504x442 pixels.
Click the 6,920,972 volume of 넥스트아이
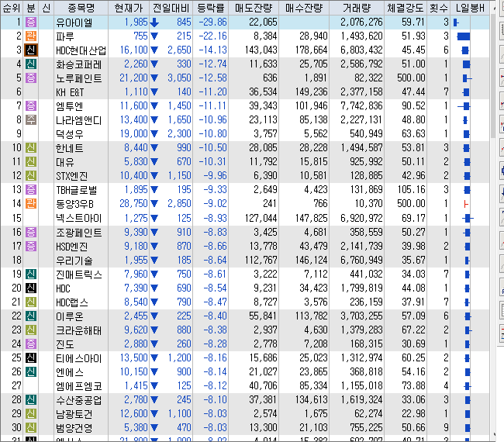pyautogui.click(x=361, y=219)
